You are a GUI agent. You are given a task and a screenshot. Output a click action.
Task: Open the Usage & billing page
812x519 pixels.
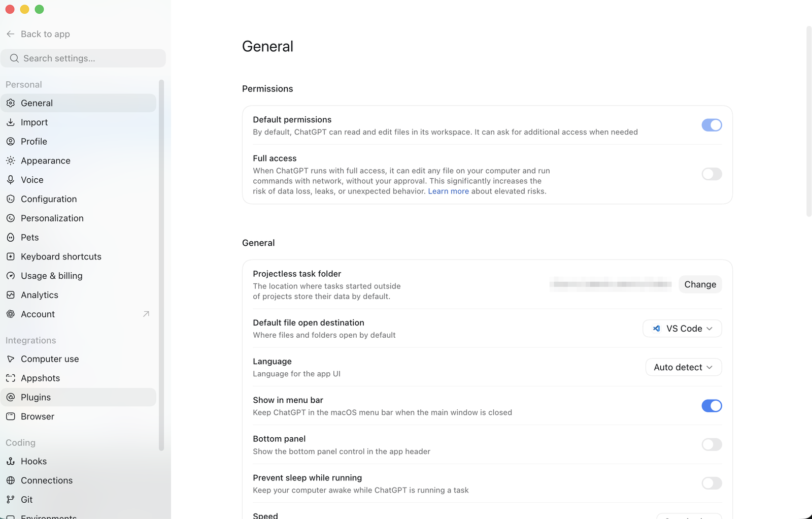[x=78, y=276]
